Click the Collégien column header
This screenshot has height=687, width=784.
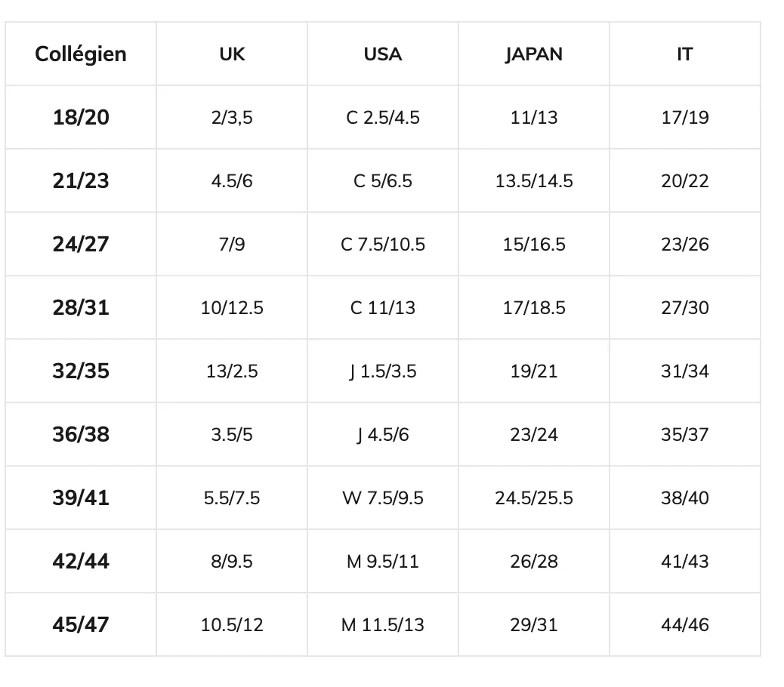(x=81, y=54)
